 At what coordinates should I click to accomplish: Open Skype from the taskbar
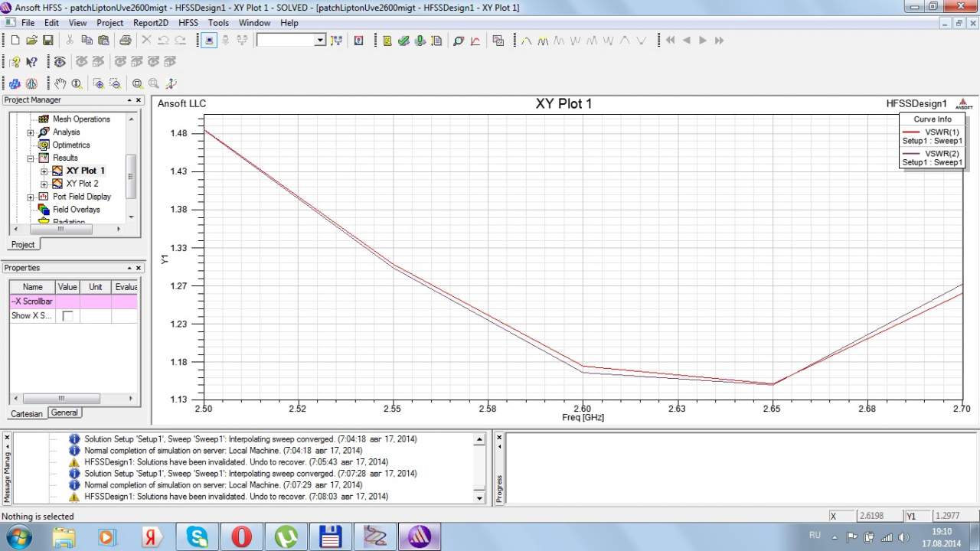coord(198,536)
